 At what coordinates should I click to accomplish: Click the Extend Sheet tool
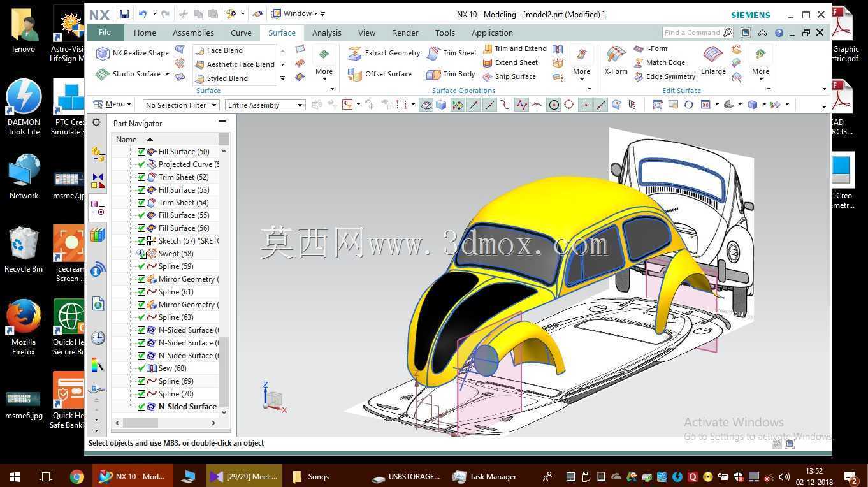tap(510, 62)
